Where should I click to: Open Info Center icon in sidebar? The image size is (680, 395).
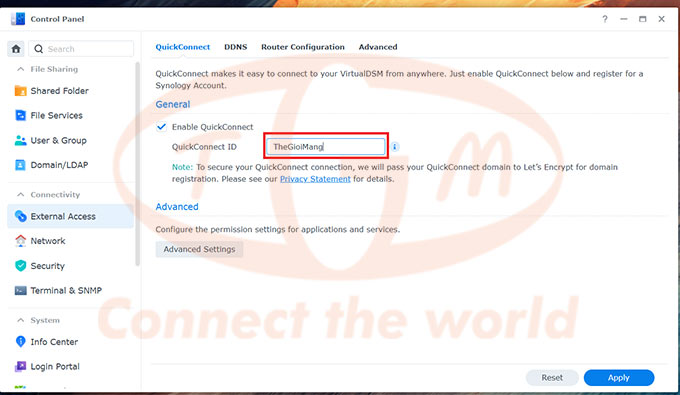20,342
